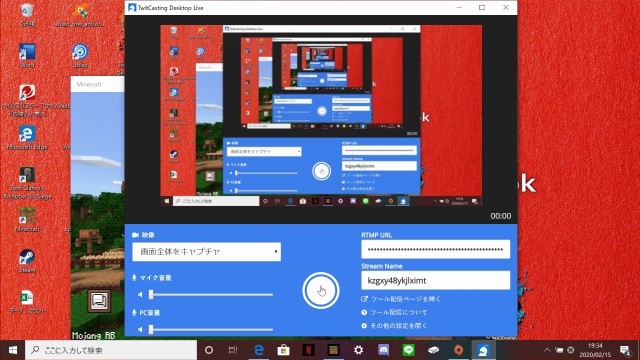Open LINE from the taskbar

[408, 350]
